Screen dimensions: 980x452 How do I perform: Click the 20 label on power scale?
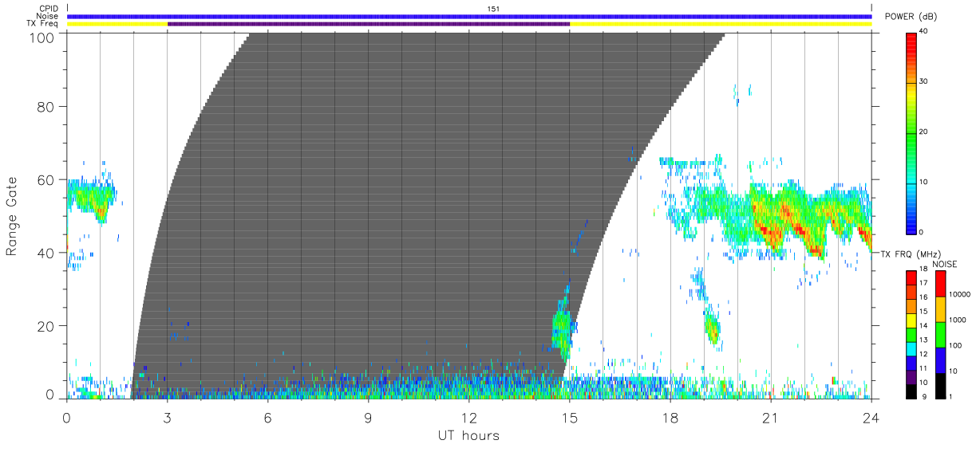[924, 132]
